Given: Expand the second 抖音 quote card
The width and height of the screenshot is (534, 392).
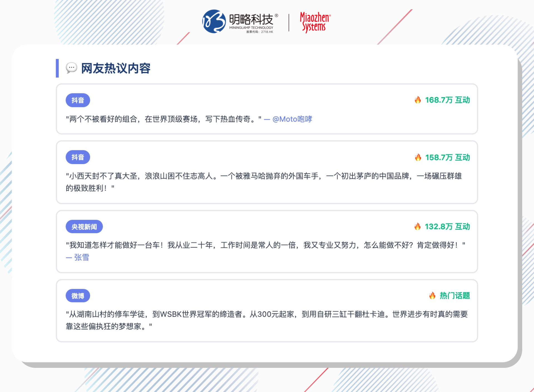Looking at the screenshot, I should click(267, 172).
